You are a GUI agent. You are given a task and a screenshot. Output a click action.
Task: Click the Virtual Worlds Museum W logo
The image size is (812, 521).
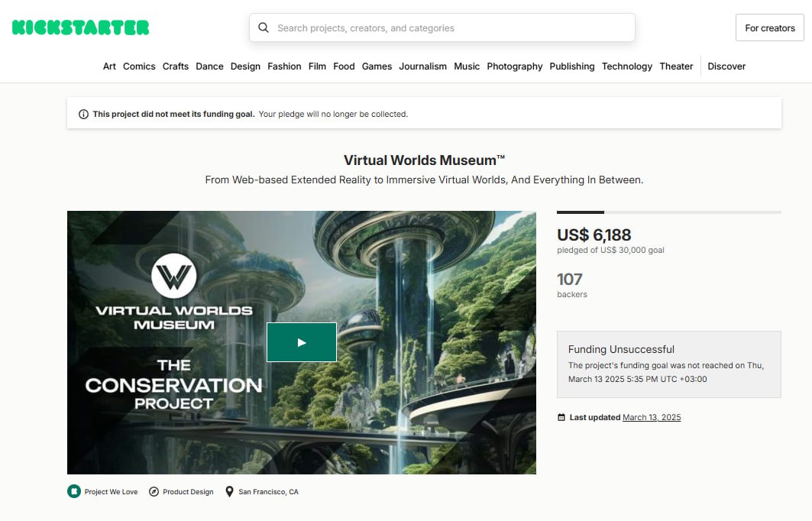click(174, 277)
